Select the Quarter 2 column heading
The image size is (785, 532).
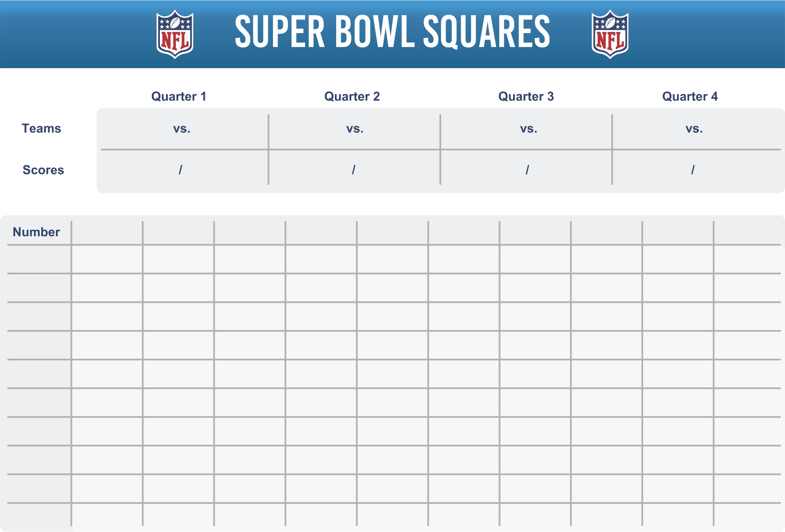coord(352,96)
